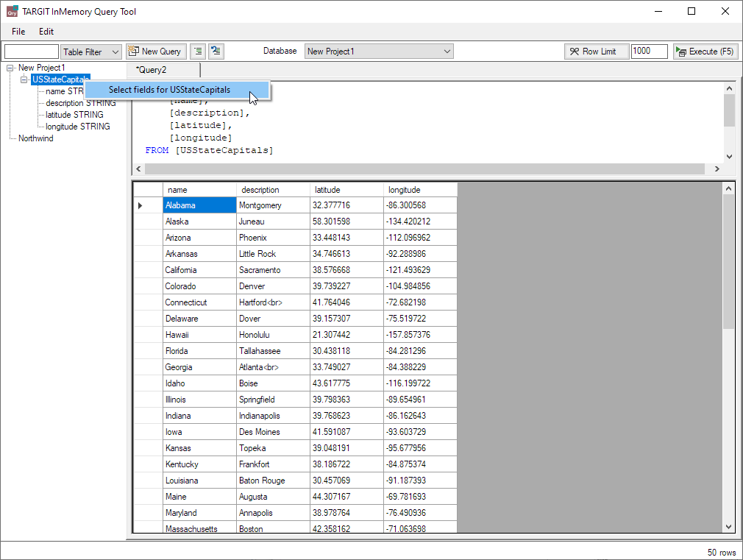
Task: Collapse the USStateCapitals tree node
Action: [24, 79]
